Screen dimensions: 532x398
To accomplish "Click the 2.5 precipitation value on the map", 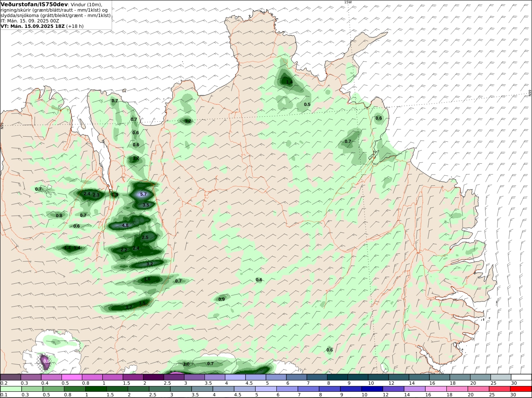I will [145, 237].
